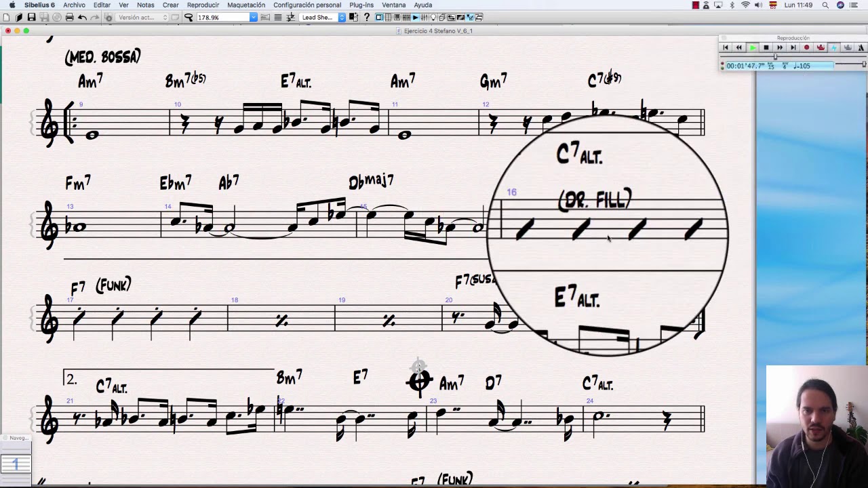Select the Dbmaj7 chord symbol
The image size is (868, 488).
[371, 182]
